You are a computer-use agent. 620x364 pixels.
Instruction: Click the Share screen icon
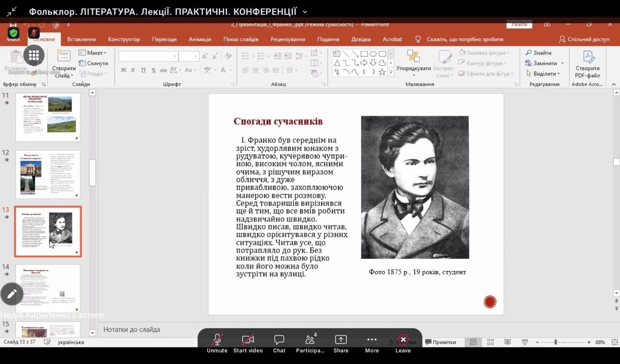pyautogui.click(x=341, y=340)
